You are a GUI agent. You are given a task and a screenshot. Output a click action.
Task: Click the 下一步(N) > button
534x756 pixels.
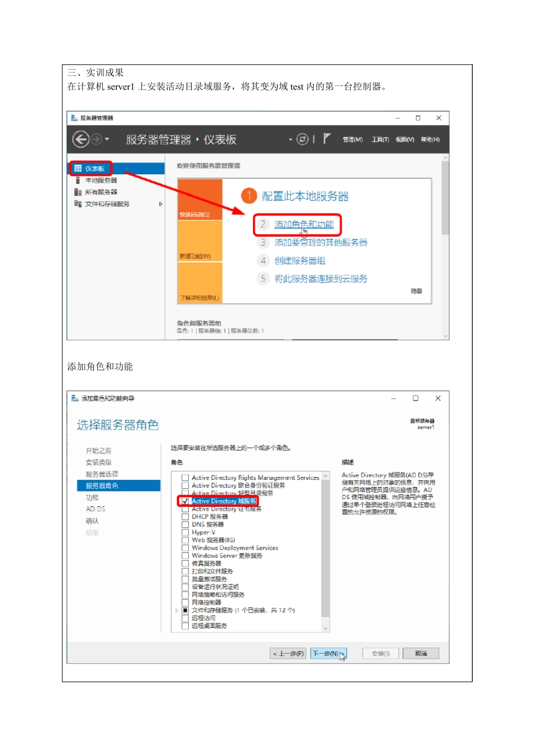[328, 654]
